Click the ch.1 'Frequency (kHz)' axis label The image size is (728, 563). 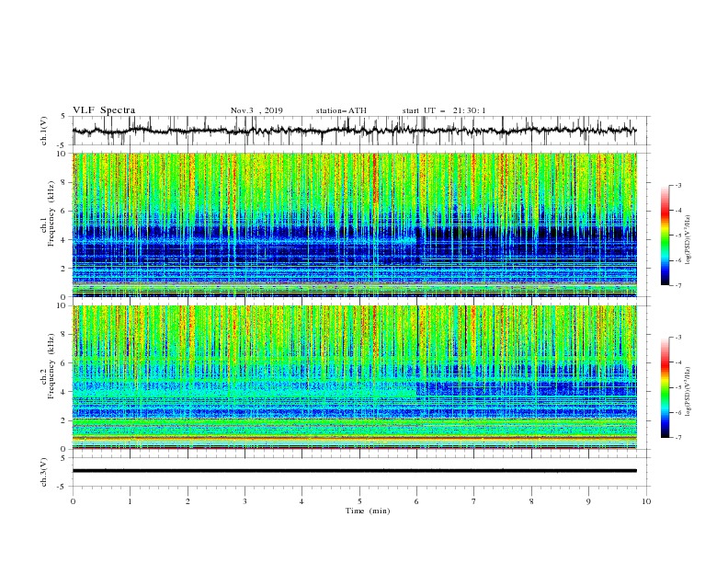[51, 213]
